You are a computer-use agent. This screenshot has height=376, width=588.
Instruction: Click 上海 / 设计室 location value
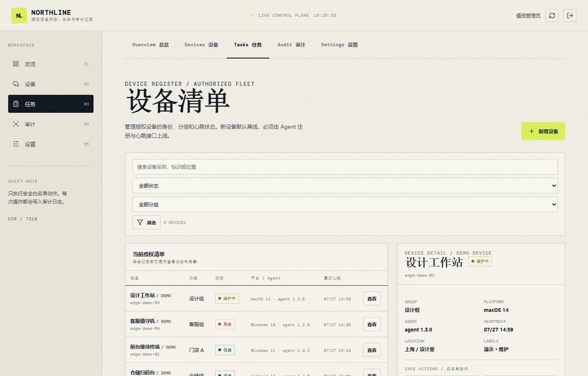point(419,349)
